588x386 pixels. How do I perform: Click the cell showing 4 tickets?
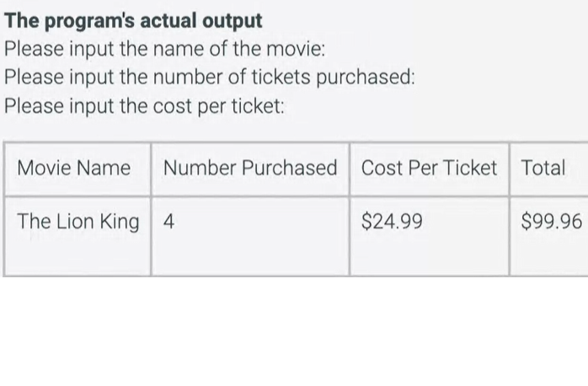pyautogui.click(x=250, y=236)
